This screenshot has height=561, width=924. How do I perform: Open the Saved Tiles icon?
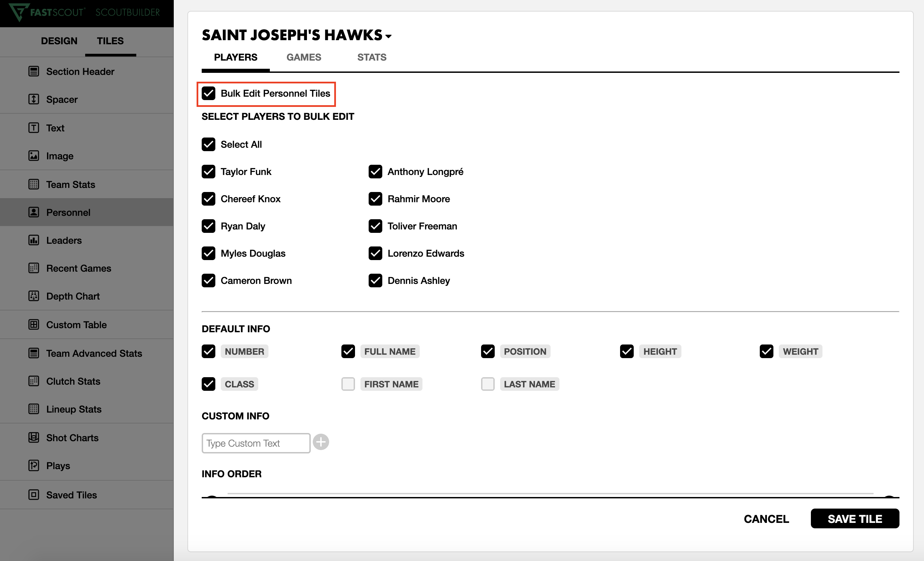pos(34,495)
